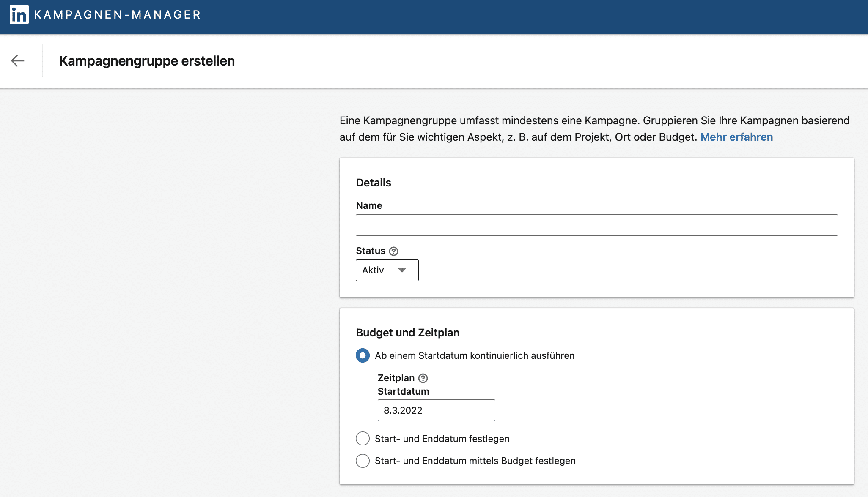This screenshot has width=868, height=497.
Task: Open the Zeitplan help question-mark icon
Action: coord(423,378)
